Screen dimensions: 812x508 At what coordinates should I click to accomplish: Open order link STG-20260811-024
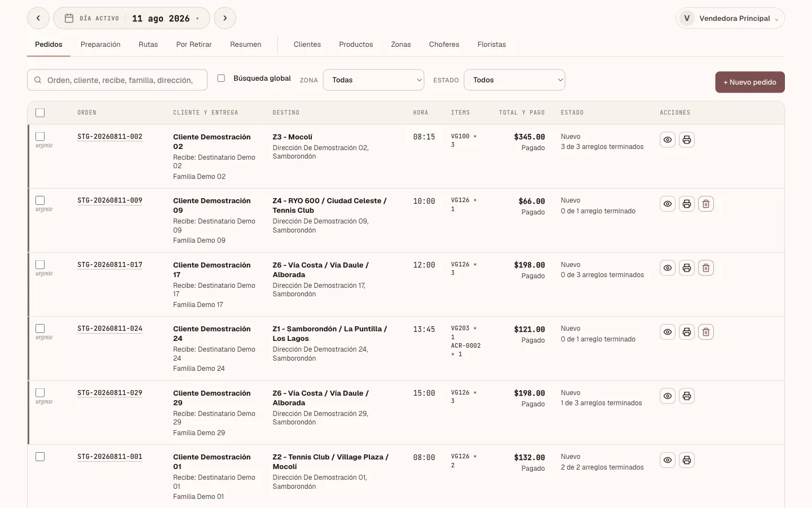click(110, 329)
